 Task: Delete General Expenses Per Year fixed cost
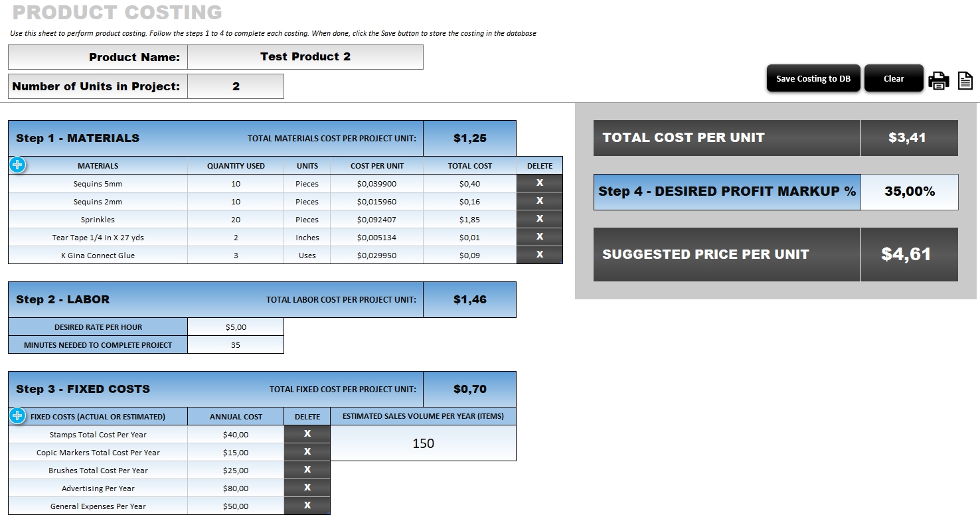tap(307, 506)
